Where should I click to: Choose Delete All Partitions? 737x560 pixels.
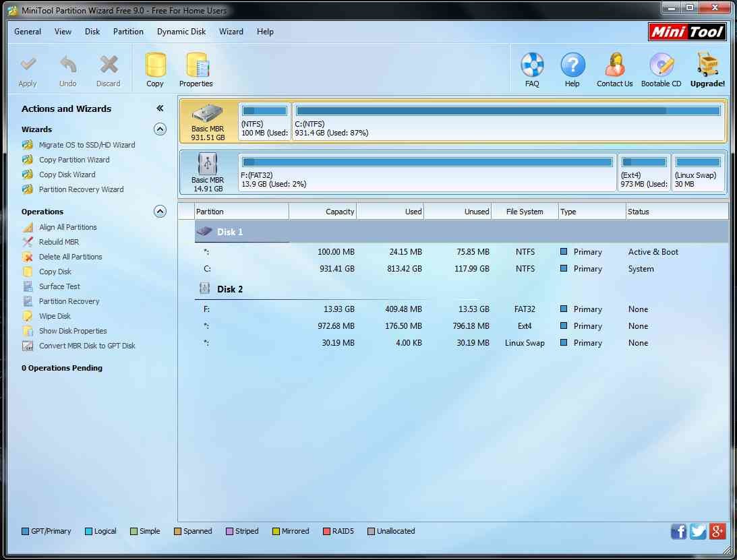point(71,257)
